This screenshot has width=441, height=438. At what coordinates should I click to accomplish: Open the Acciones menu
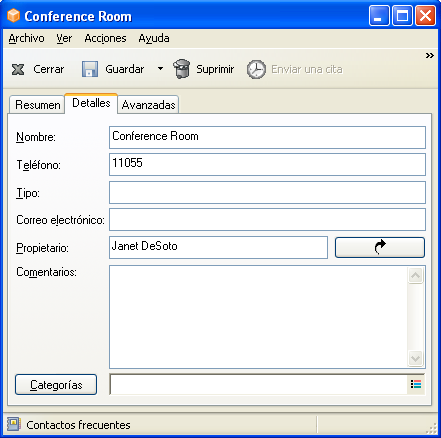105,38
